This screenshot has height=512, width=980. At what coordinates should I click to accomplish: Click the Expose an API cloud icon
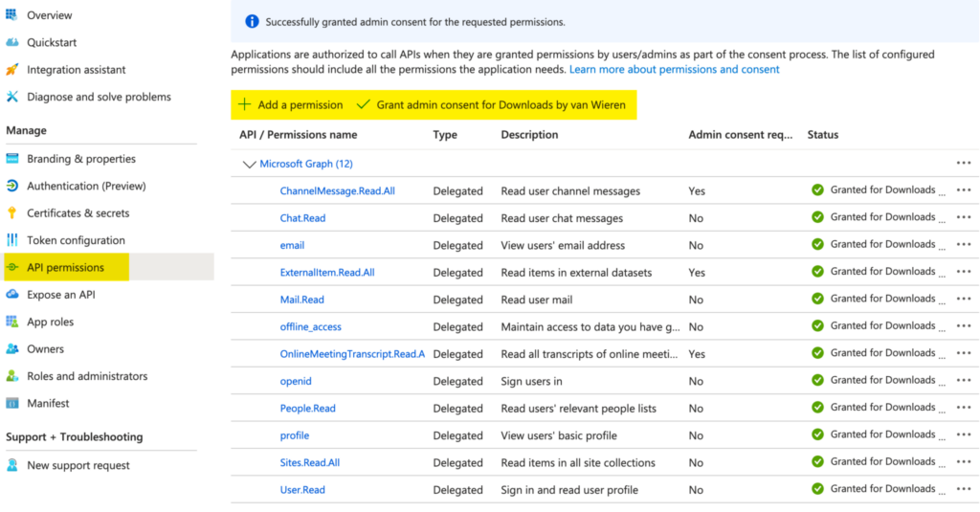11,294
